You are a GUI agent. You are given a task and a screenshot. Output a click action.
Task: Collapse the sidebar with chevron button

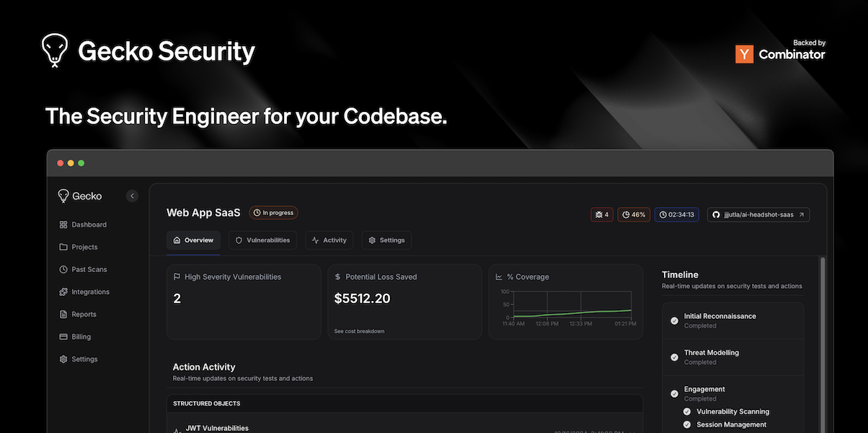(x=132, y=196)
